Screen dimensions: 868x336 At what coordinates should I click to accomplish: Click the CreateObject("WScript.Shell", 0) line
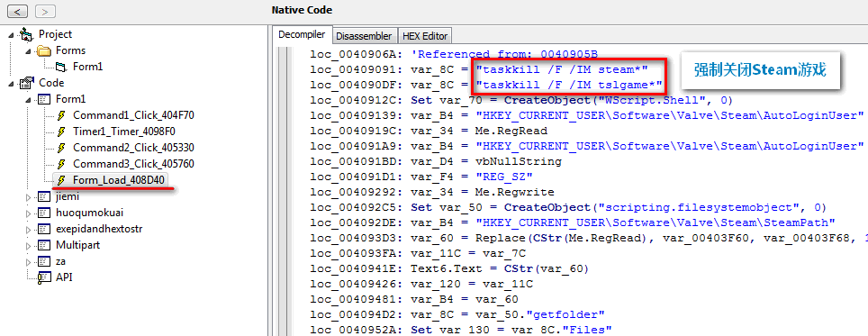pyautogui.click(x=521, y=100)
